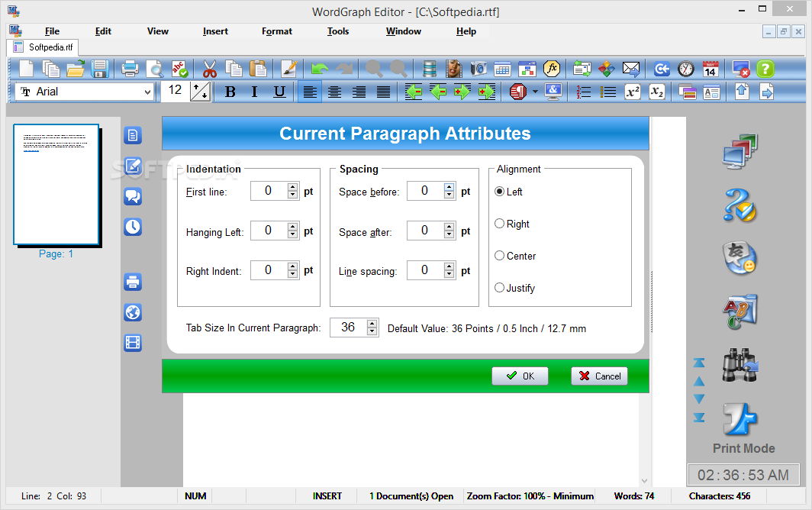Run the spell check (abc) tool

179,69
